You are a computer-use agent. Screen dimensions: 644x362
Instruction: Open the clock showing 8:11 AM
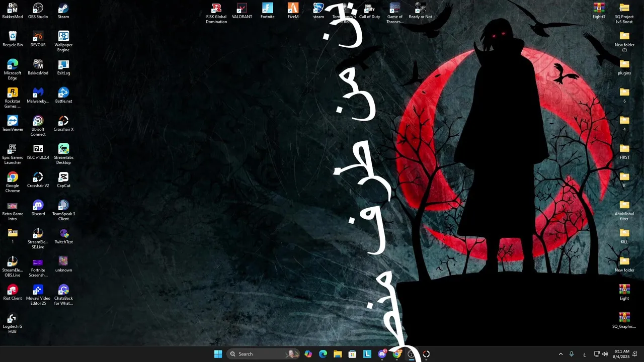pyautogui.click(x=621, y=354)
